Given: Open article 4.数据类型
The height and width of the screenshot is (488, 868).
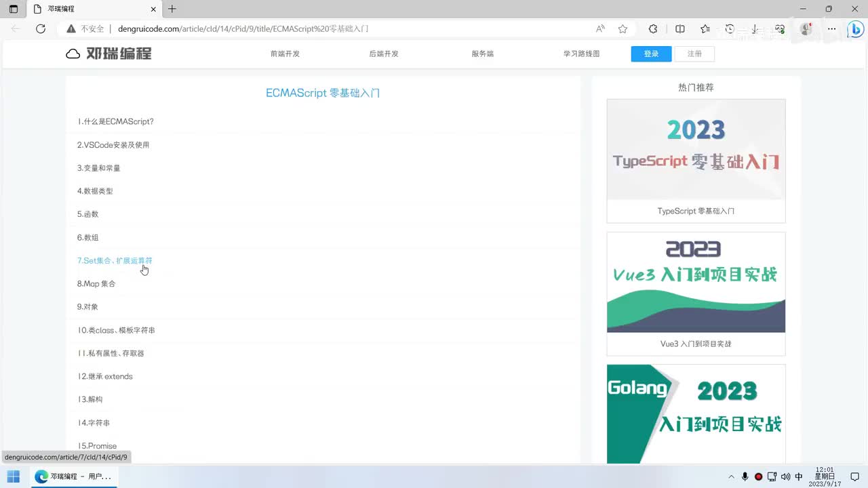Looking at the screenshot, I should click(95, 191).
